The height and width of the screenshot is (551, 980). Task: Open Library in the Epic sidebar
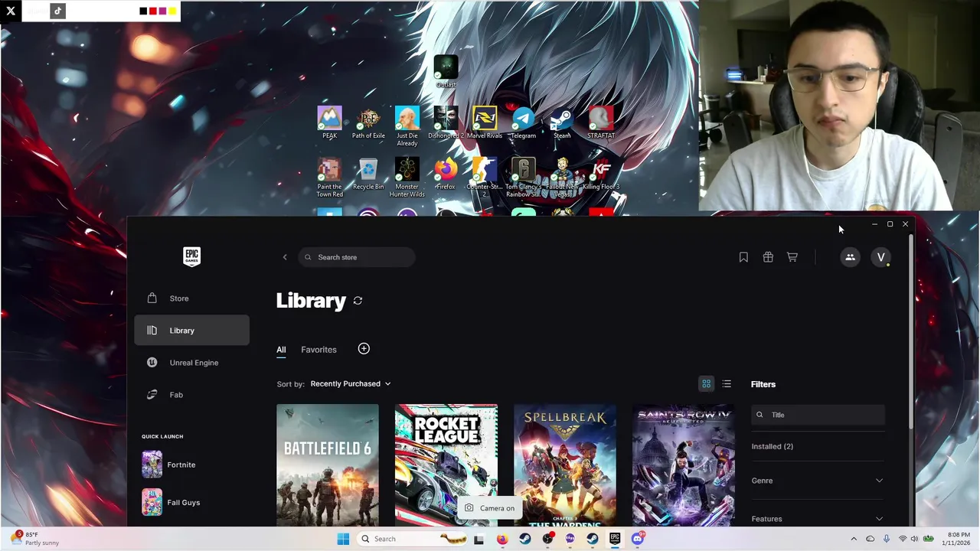pyautogui.click(x=191, y=331)
